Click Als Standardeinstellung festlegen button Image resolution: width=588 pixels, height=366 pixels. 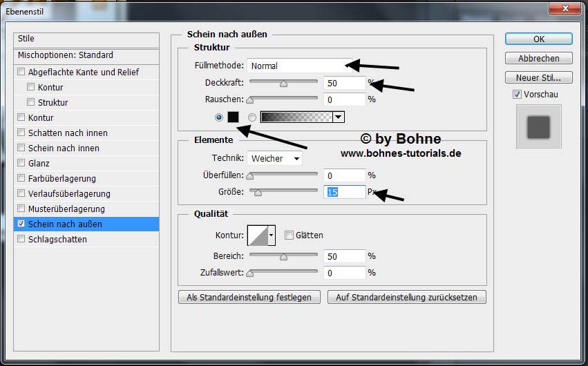[x=249, y=298]
